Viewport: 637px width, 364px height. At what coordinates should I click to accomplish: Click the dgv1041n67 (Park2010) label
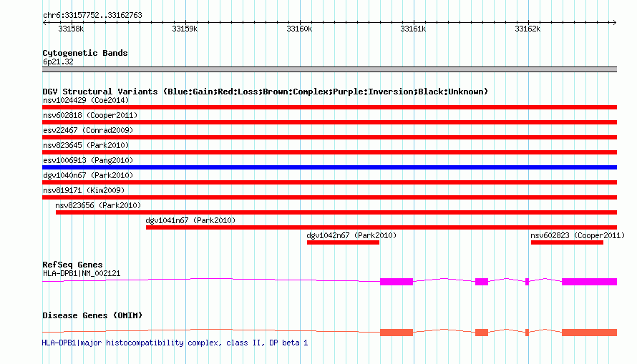(x=190, y=220)
